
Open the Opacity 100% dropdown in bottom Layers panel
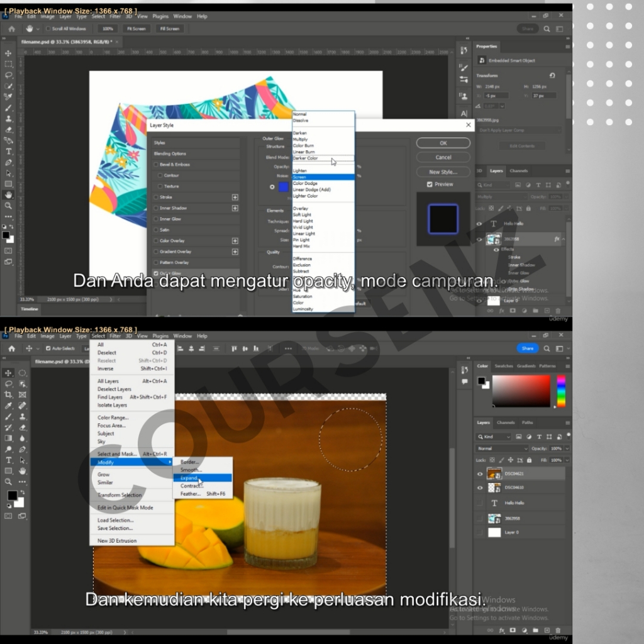(x=567, y=448)
